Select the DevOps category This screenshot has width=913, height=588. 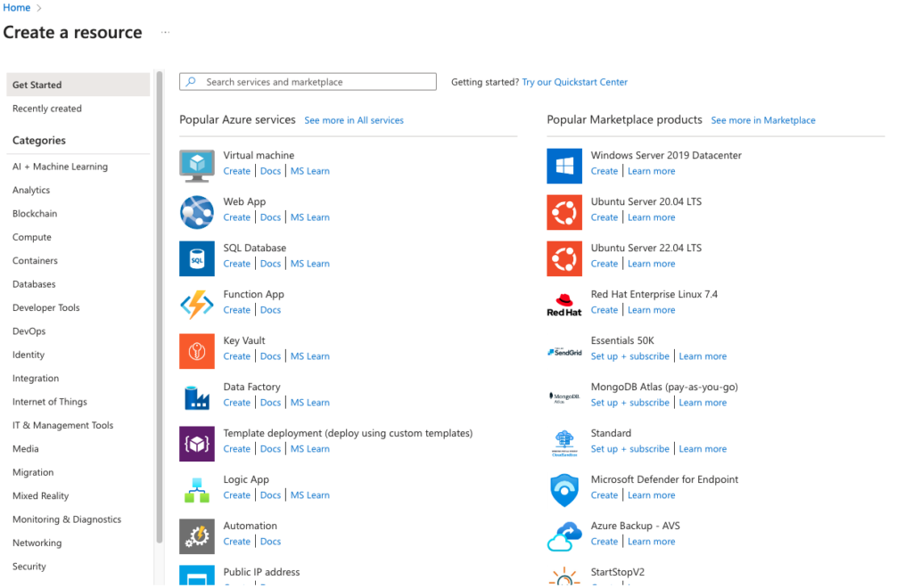tap(29, 331)
